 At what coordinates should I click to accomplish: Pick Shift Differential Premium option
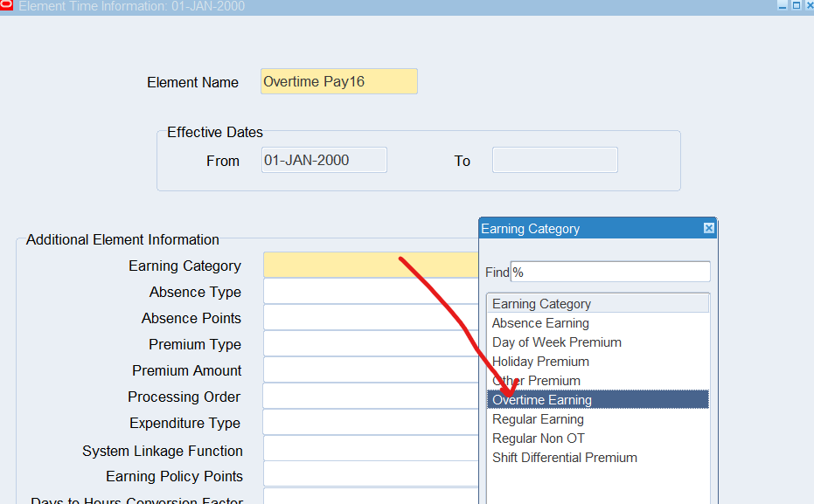(x=564, y=458)
